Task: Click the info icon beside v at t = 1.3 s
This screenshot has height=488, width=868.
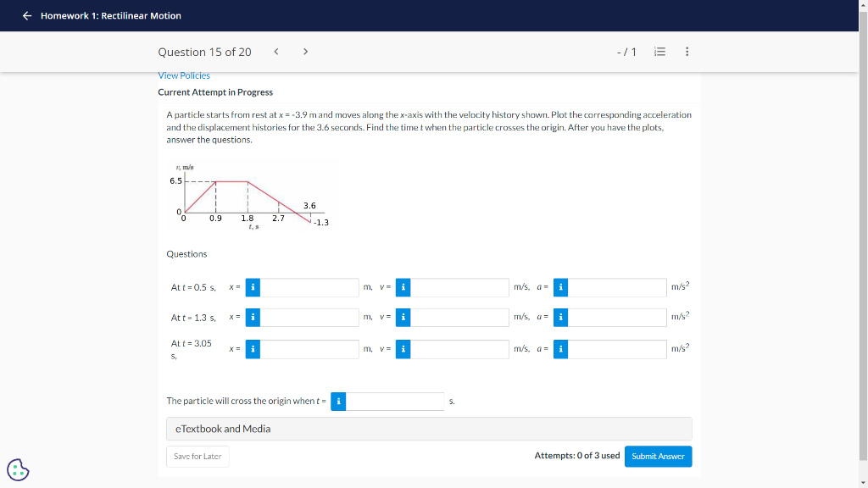Action: click(403, 318)
